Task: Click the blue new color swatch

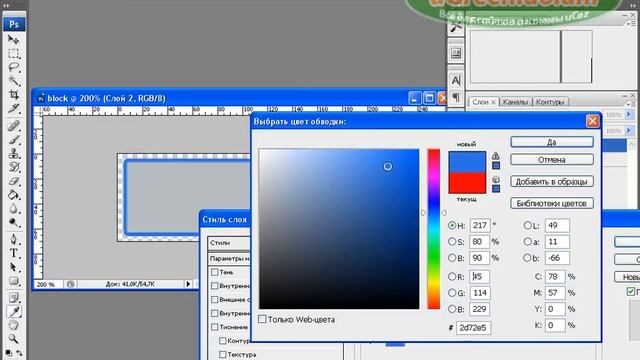Action: (x=467, y=162)
